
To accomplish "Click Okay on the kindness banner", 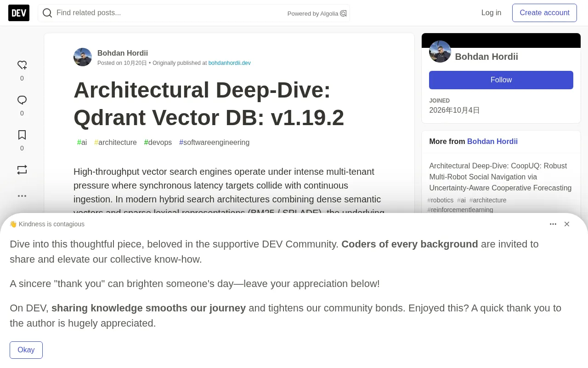I will coord(26,350).
